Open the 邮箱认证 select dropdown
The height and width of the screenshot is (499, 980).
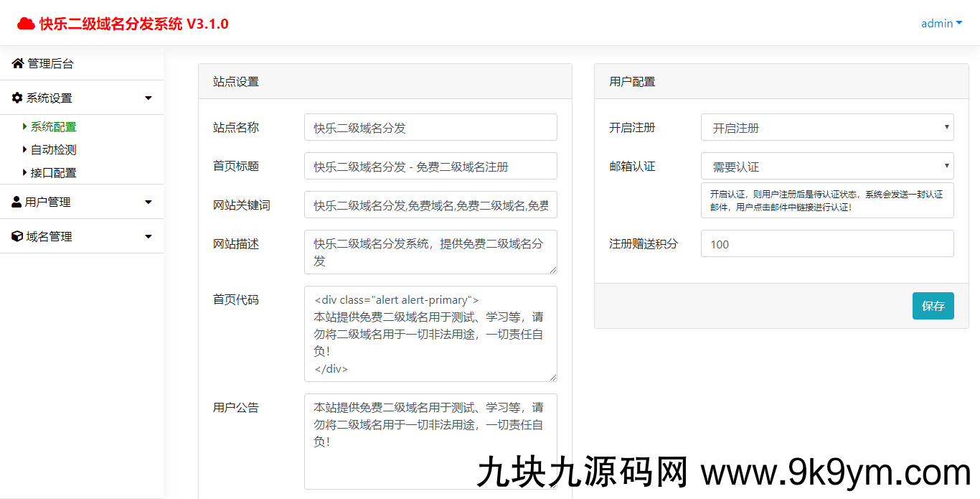point(826,167)
